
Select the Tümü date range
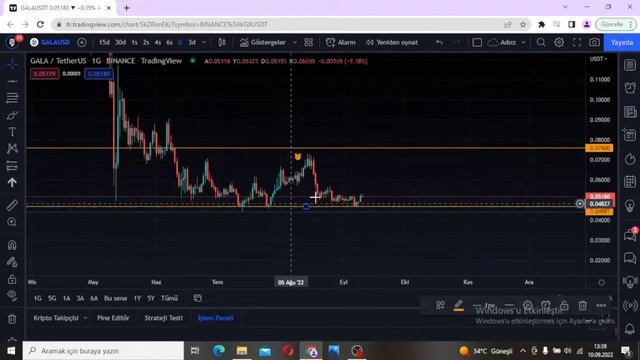169,298
